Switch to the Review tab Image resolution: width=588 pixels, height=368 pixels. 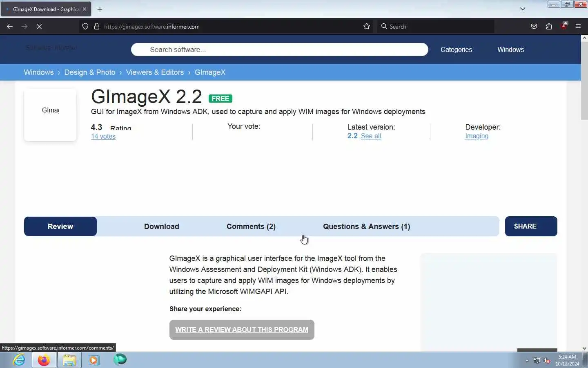click(60, 227)
